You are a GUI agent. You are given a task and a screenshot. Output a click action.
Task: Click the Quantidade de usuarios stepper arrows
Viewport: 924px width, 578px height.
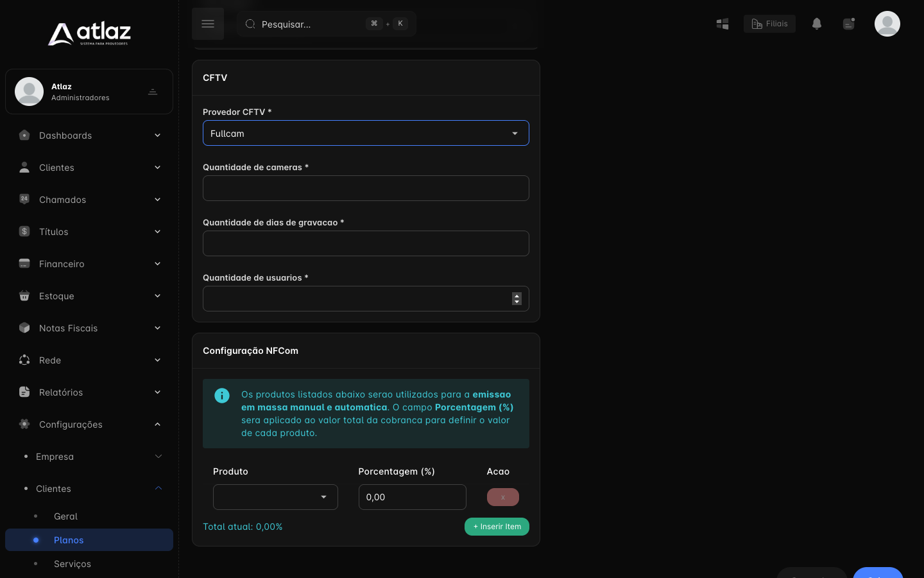click(517, 299)
